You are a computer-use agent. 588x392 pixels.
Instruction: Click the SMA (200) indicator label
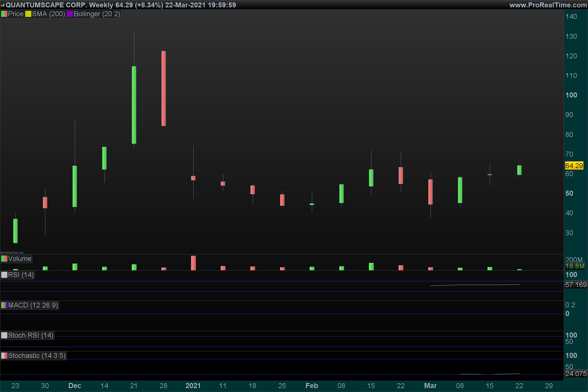click(x=48, y=14)
